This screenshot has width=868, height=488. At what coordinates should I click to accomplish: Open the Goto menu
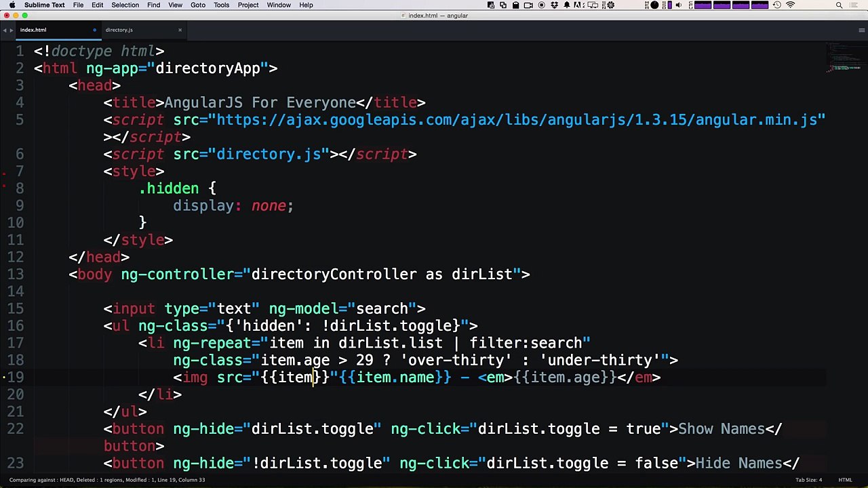pos(197,5)
